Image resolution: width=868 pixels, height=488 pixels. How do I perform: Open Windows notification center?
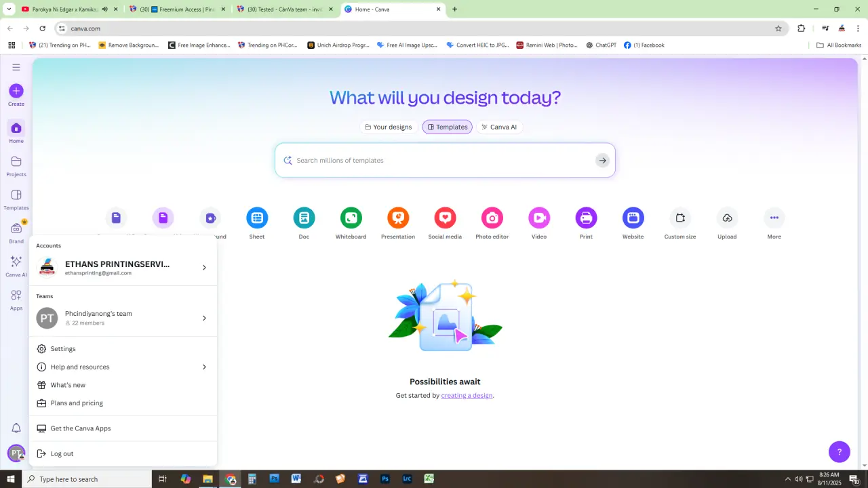[x=854, y=479]
